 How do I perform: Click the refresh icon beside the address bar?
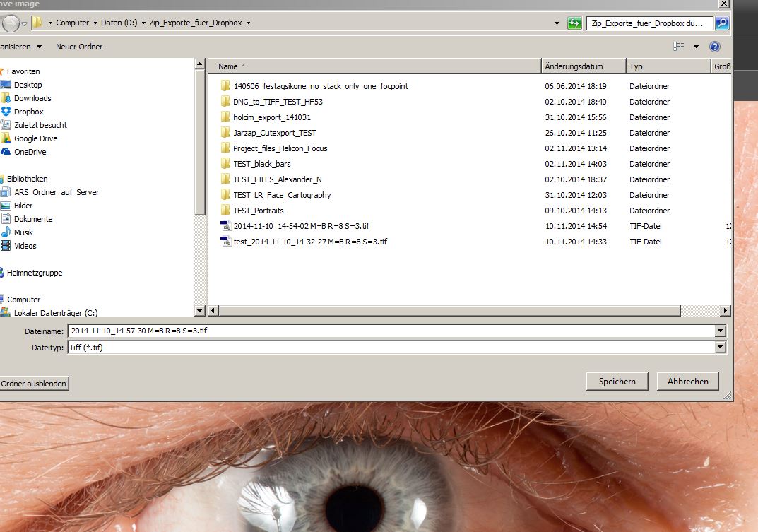(574, 23)
